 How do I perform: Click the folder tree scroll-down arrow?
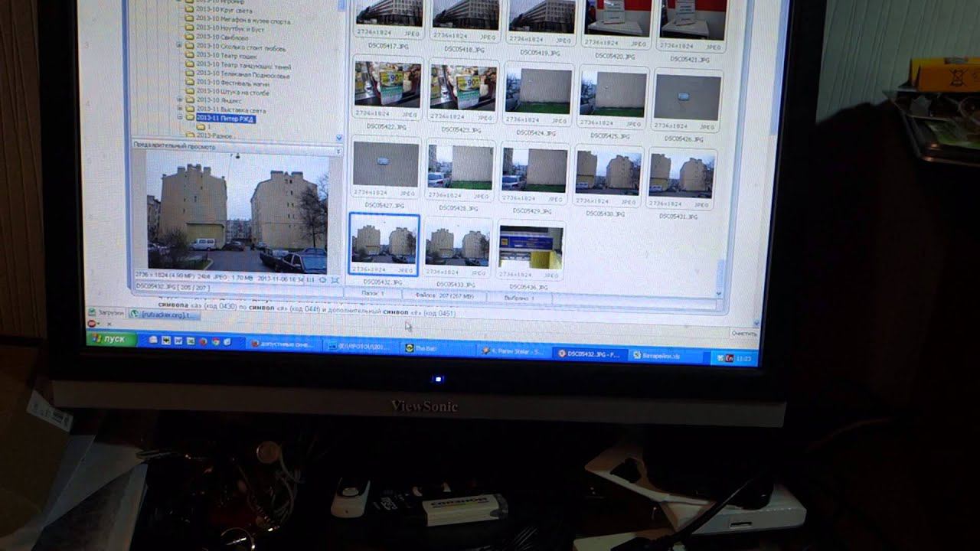(339, 138)
